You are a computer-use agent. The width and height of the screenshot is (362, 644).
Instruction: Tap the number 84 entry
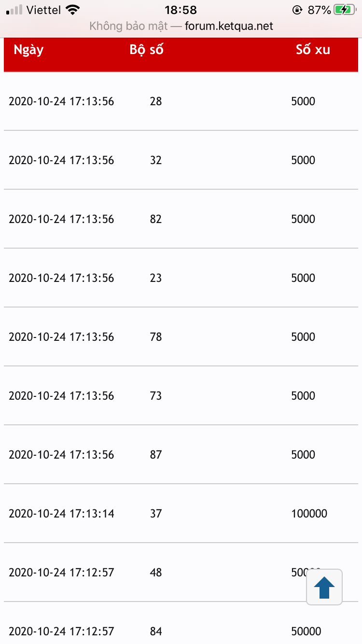tap(156, 631)
